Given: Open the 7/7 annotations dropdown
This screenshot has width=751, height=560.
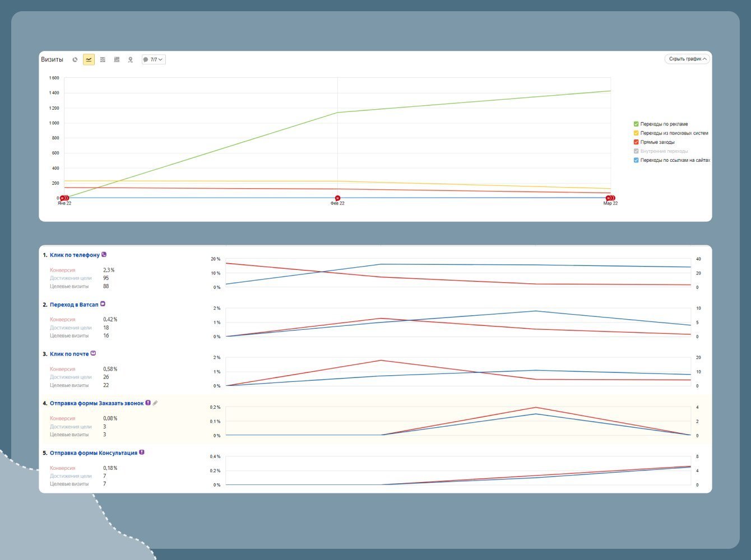Looking at the screenshot, I should 154,59.
